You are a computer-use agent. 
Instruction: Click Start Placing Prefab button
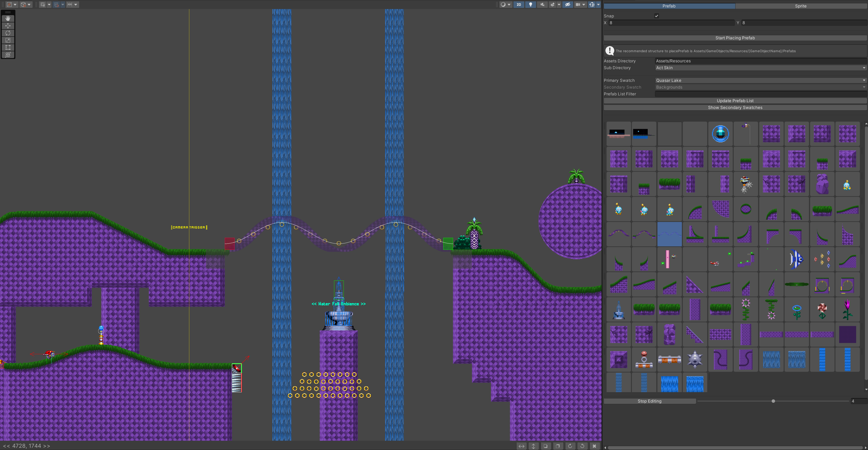tap(735, 38)
